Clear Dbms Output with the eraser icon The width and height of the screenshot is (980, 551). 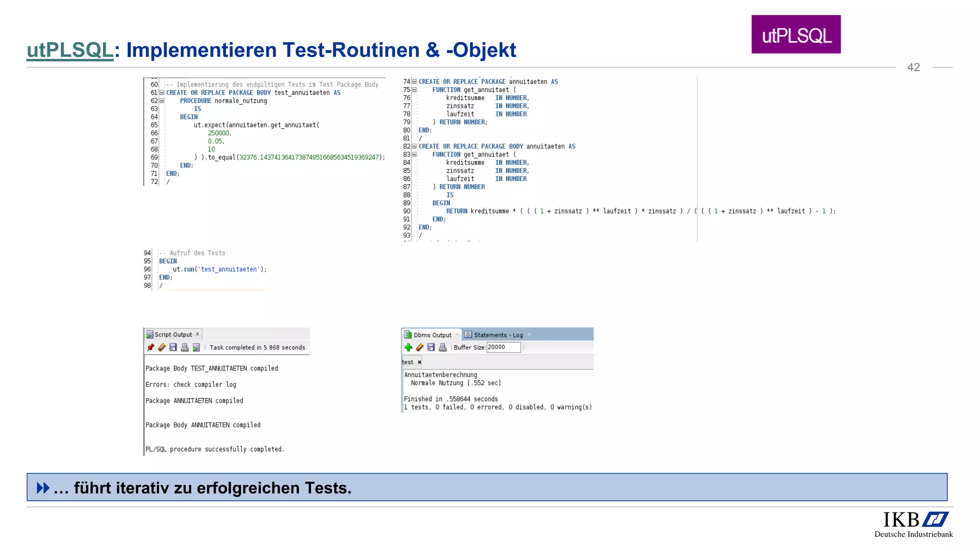pyautogui.click(x=420, y=348)
